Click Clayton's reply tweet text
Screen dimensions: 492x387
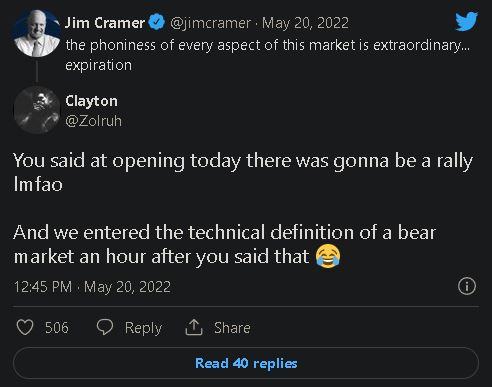(243, 209)
